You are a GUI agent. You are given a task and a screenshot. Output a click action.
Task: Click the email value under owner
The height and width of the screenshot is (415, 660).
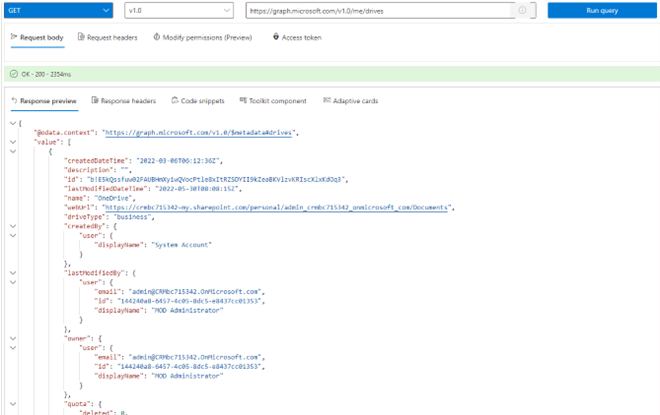coord(195,357)
